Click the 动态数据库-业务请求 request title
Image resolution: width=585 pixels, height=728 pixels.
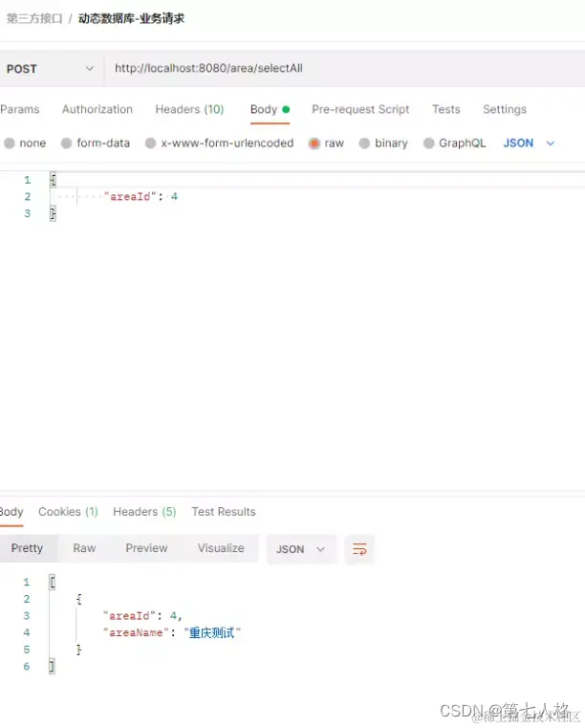click(x=131, y=18)
